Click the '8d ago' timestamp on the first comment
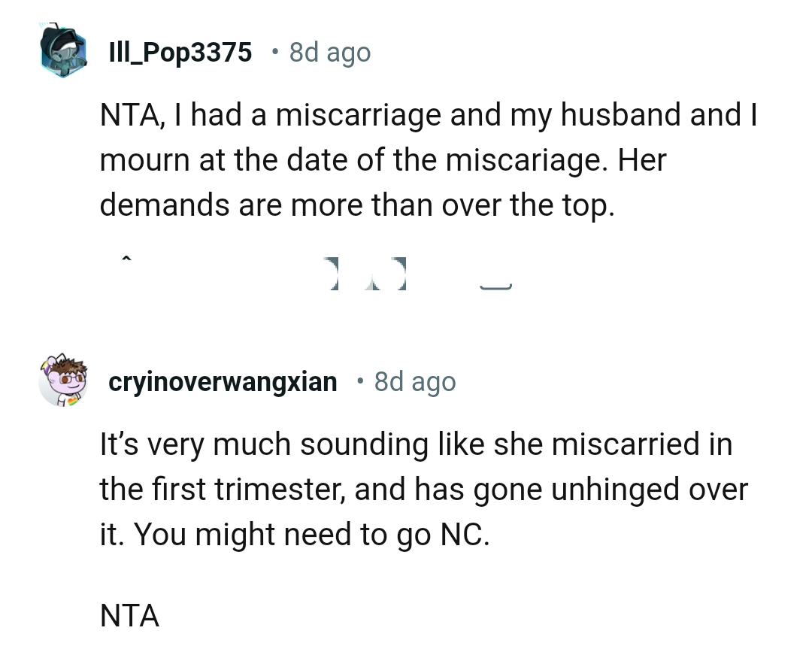 (329, 51)
